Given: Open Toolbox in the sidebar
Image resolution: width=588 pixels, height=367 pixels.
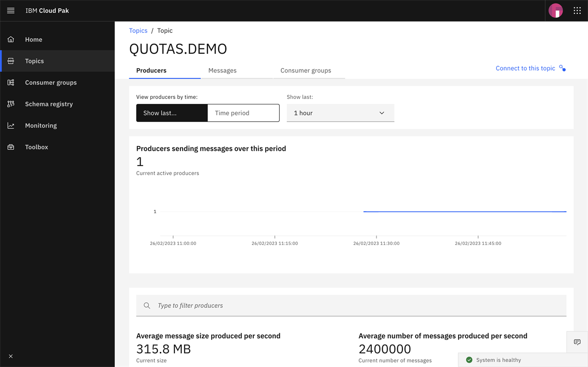Looking at the screenshot, I should pos(57,147).
